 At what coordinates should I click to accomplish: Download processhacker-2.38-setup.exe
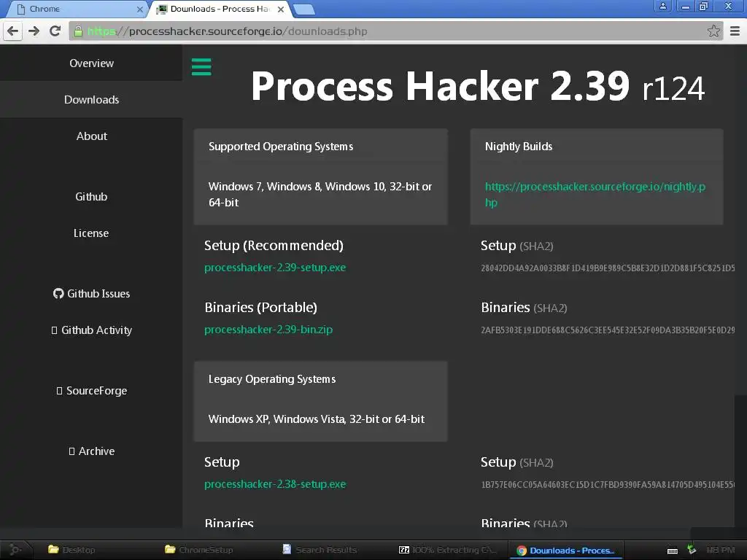275,484
